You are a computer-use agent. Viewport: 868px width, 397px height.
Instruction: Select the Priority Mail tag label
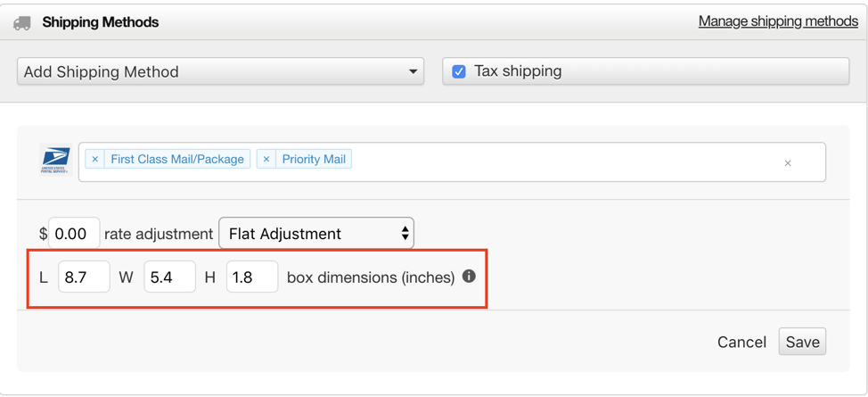[314, 159]
